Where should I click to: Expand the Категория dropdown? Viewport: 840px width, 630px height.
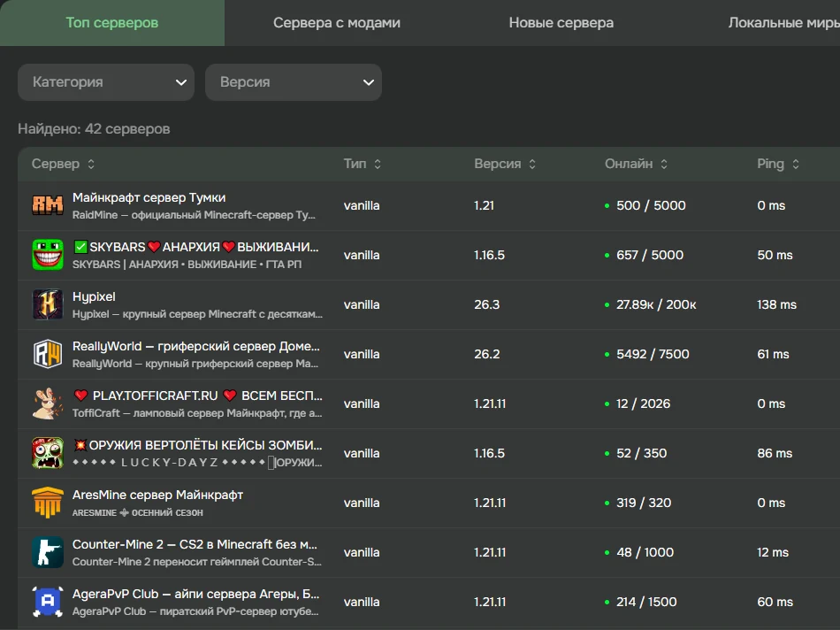tap(106, 82)
